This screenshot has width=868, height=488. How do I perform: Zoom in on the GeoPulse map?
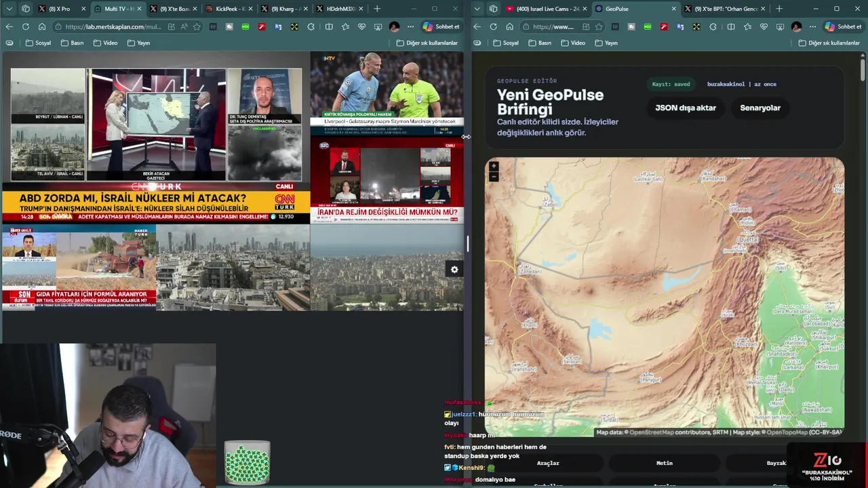pos(494,166)
